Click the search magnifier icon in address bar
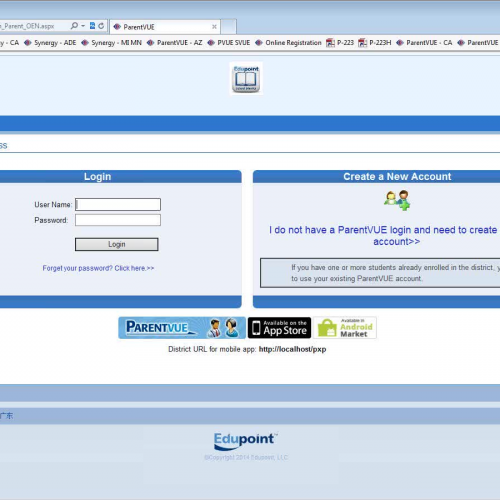500x500 pixels. 74,26
